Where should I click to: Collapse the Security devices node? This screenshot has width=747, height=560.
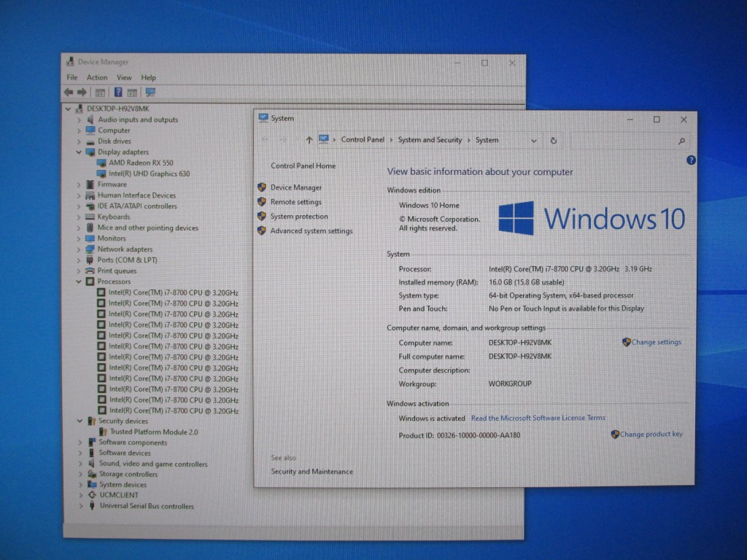click(x=80, y=421)
